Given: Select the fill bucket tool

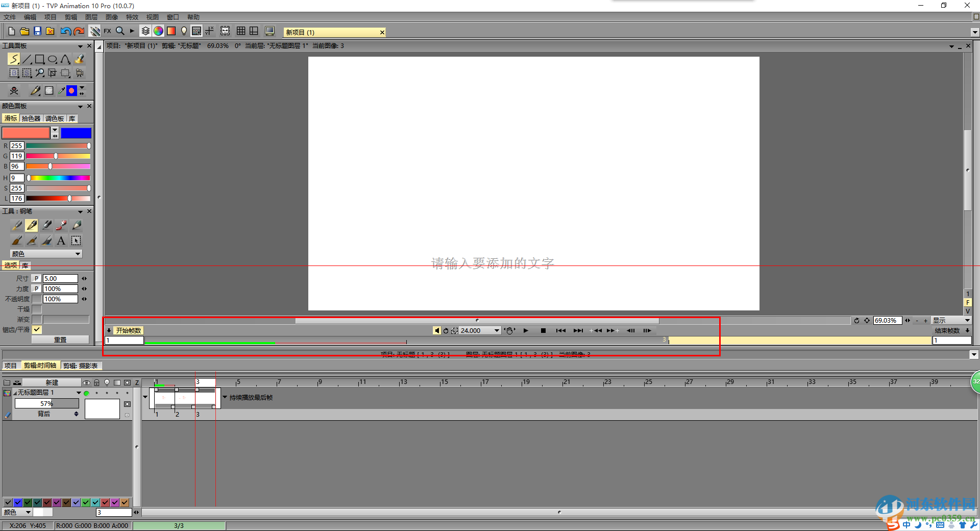Looking at the screenshot, I should 80,59.
